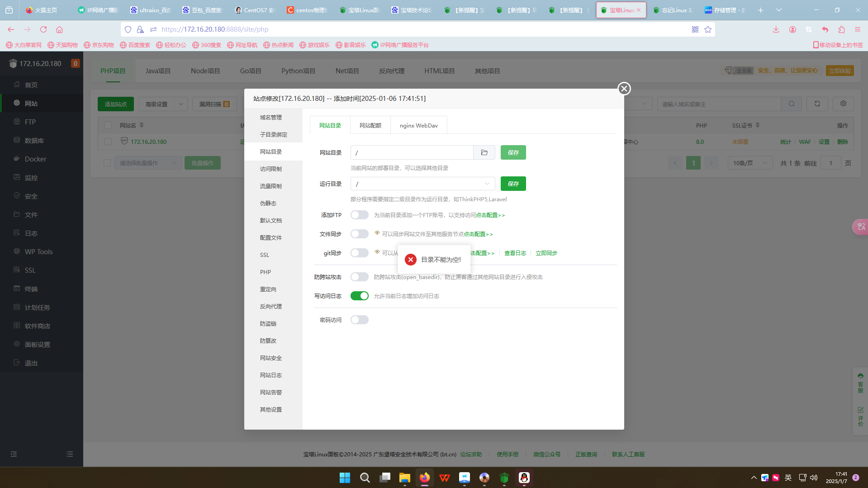Click refresh icon in site list toolbar
Viewport: 868px width, 488px height.
(x=817, y=104)
